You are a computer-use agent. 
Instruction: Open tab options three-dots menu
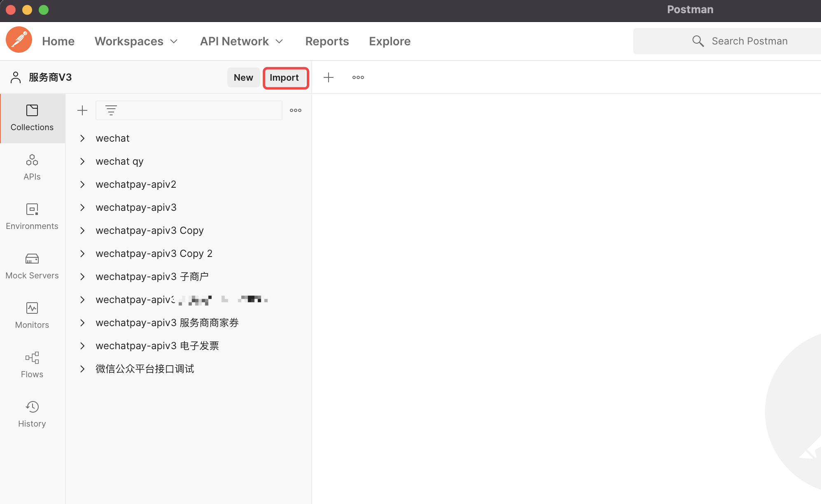[358, 77]
